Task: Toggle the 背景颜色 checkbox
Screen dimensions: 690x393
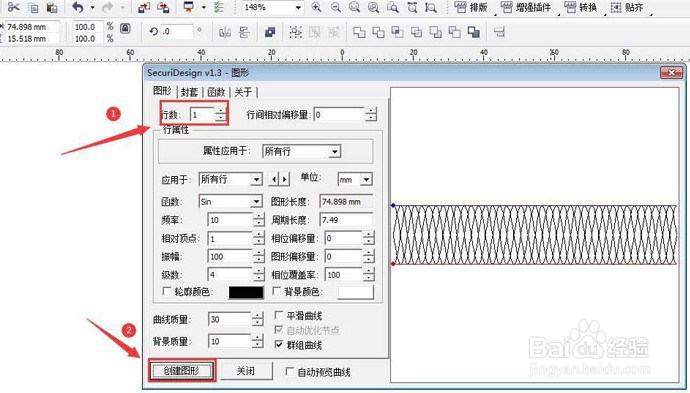Action: [276, 291]
